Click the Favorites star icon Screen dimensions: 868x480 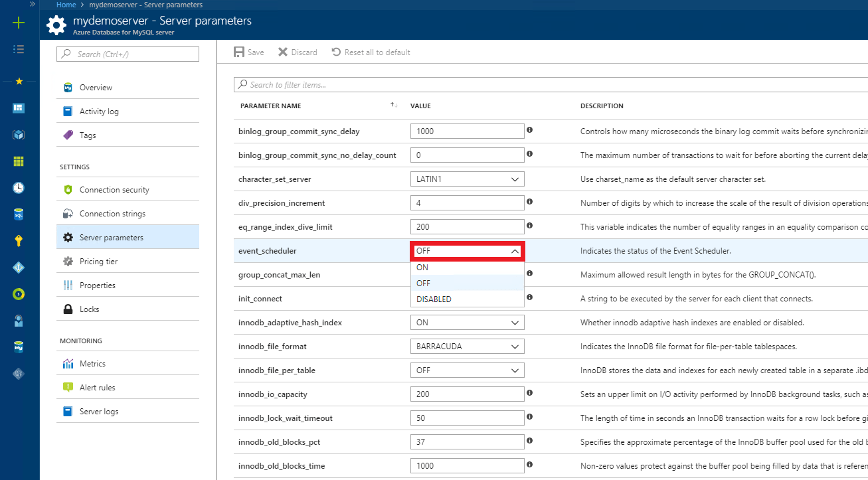tap(19, 81)
